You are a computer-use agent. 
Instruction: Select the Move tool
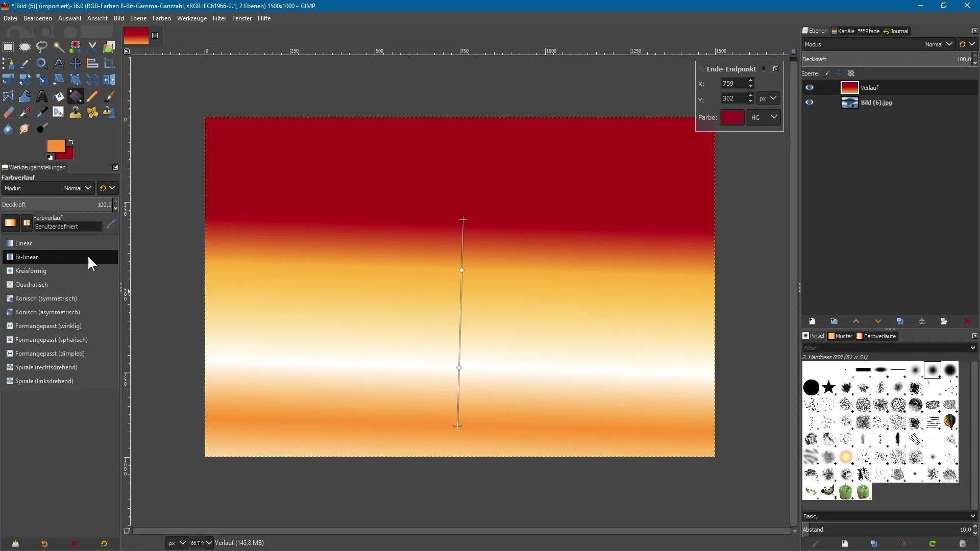point(76,64)
